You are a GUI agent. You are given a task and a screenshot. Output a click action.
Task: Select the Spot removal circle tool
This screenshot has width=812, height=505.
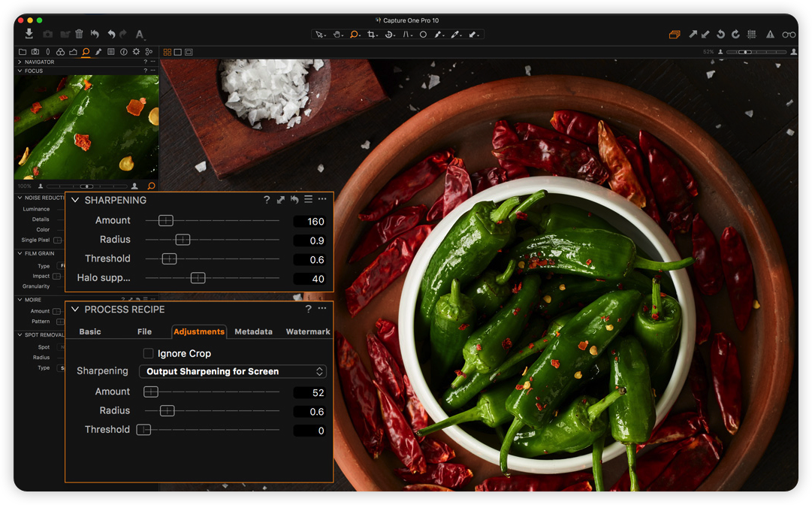[x=423, y=35]
